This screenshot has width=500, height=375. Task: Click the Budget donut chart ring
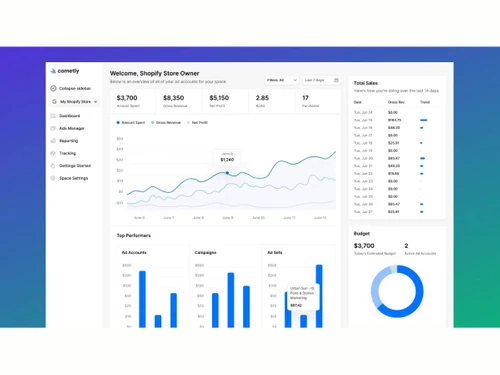(419, 292)
